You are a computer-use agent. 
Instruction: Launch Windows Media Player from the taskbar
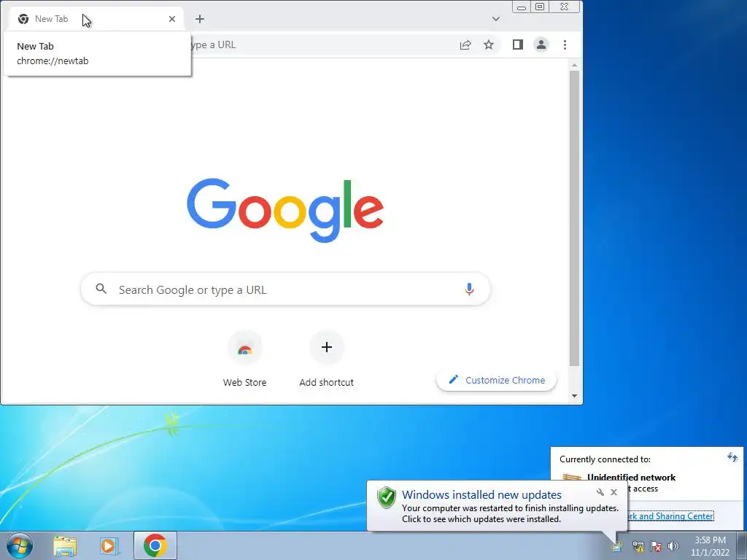109,546
